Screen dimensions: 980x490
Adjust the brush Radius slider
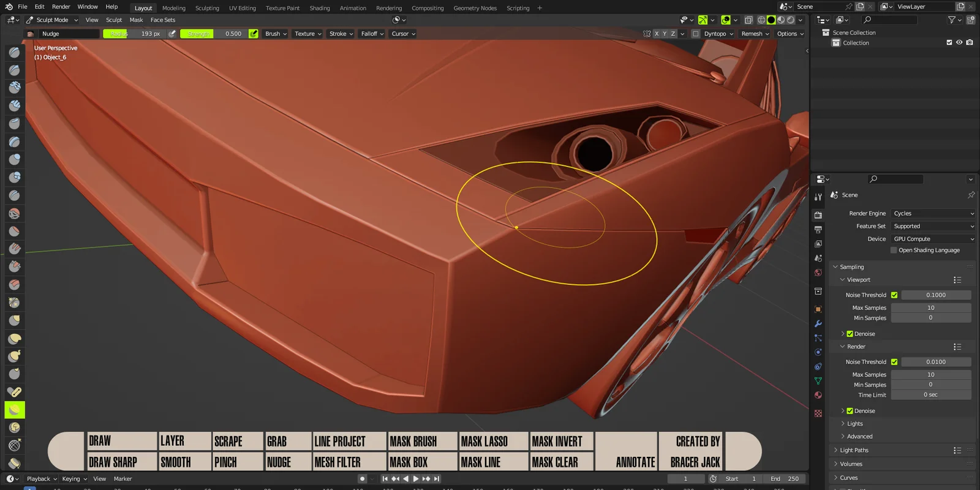click(134, 34)
